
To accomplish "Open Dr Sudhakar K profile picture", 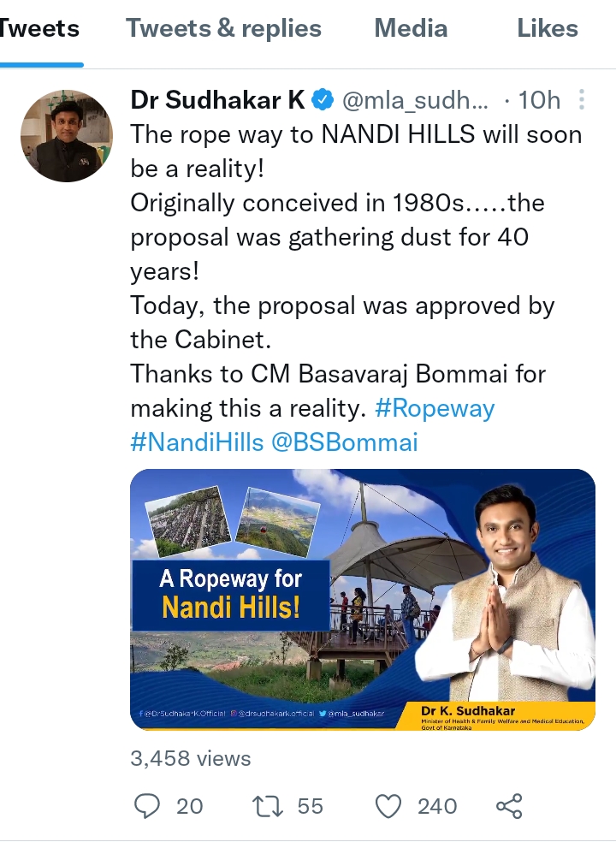I will point(67,136).
